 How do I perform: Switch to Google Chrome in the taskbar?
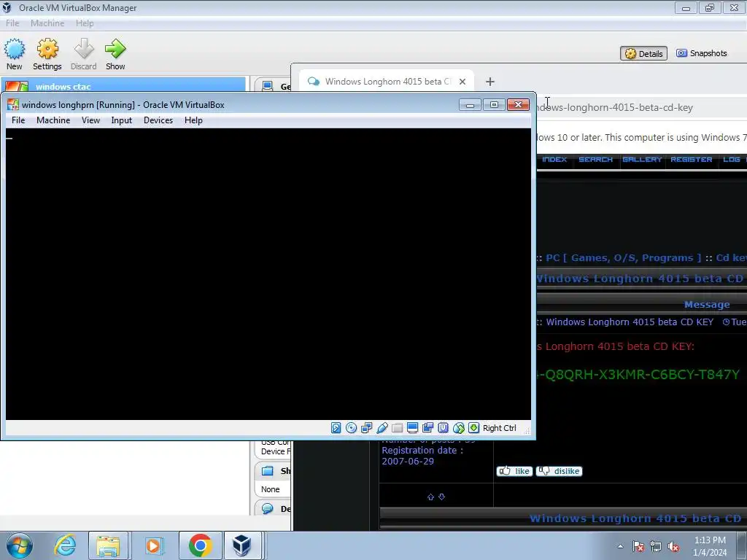click(200, 545)
